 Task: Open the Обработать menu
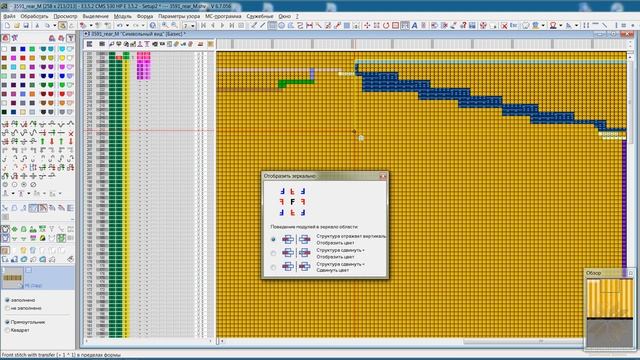point(34,16)
